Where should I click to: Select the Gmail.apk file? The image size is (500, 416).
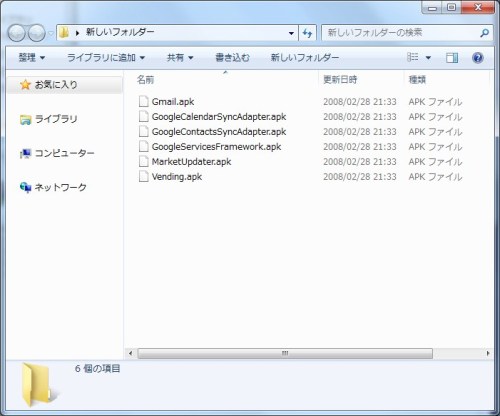point(173,102)
